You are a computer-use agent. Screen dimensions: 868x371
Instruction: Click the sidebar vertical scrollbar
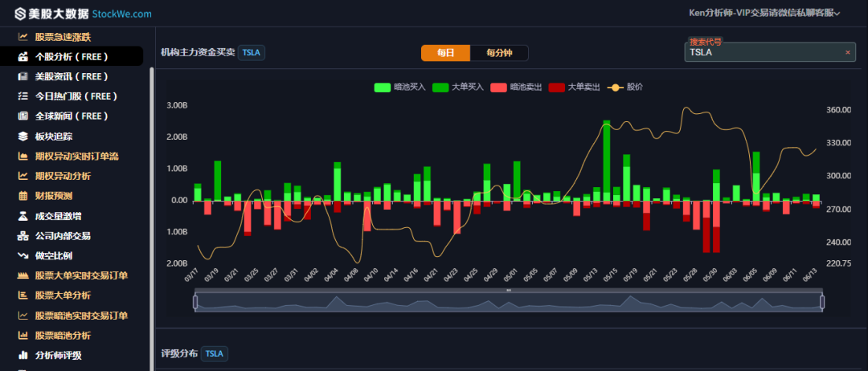tap(152, 218)
